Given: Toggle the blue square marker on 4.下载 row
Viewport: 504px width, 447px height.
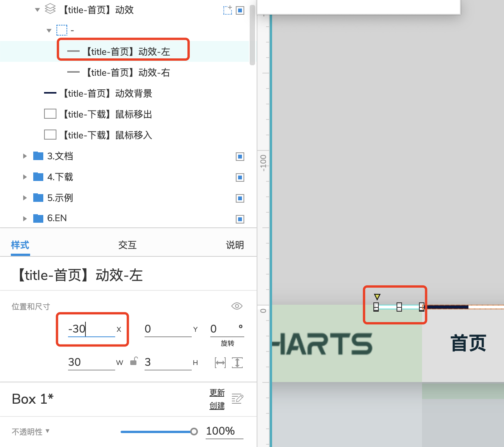Looking at the screenshot, I should (240, 177).
